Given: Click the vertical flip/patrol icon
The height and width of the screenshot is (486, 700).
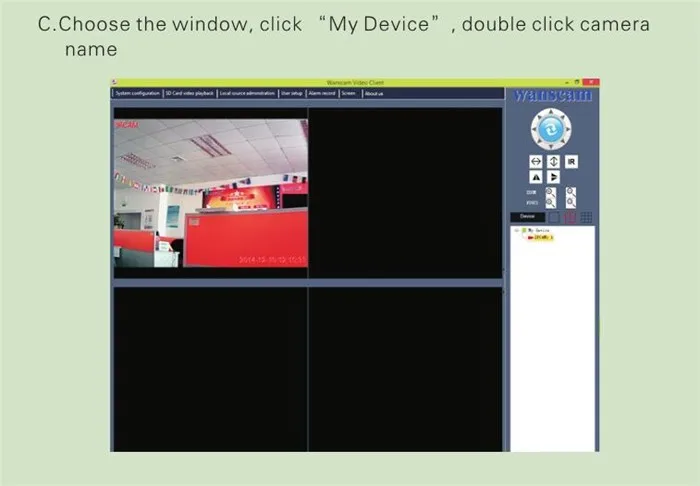Looking at the screenshot, I should [x=553, y=162].
